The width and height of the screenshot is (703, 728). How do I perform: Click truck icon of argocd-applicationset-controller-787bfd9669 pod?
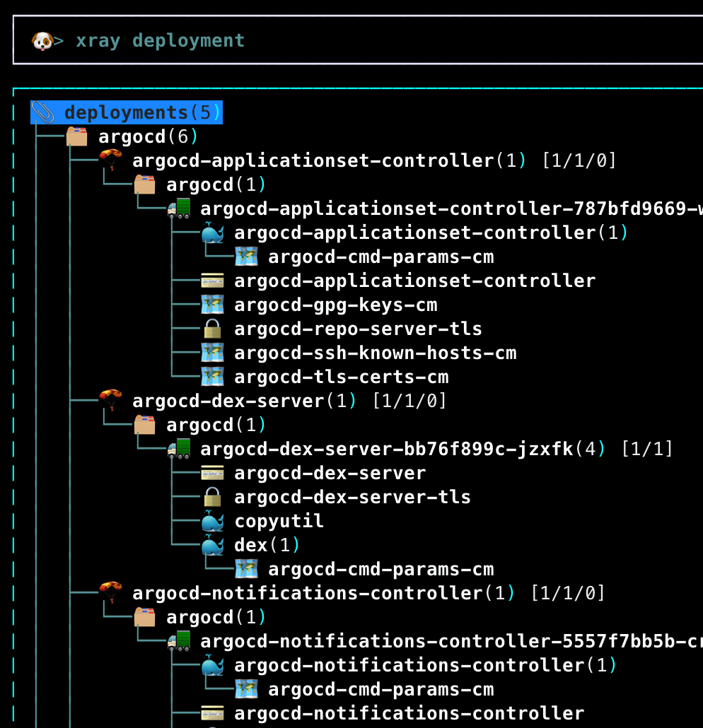[x=179, y=209]
